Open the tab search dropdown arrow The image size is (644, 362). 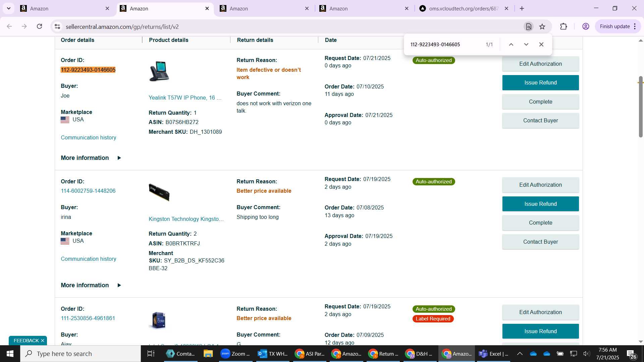(8, 8)
